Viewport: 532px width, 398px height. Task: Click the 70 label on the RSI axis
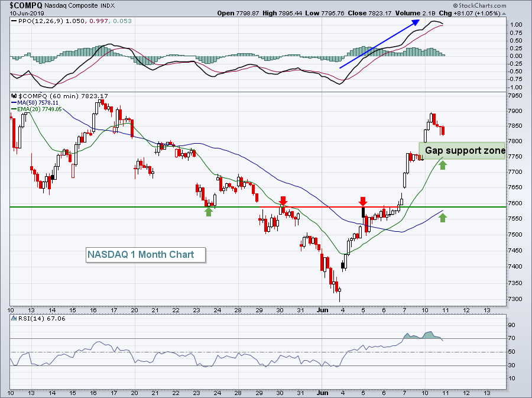512,338
